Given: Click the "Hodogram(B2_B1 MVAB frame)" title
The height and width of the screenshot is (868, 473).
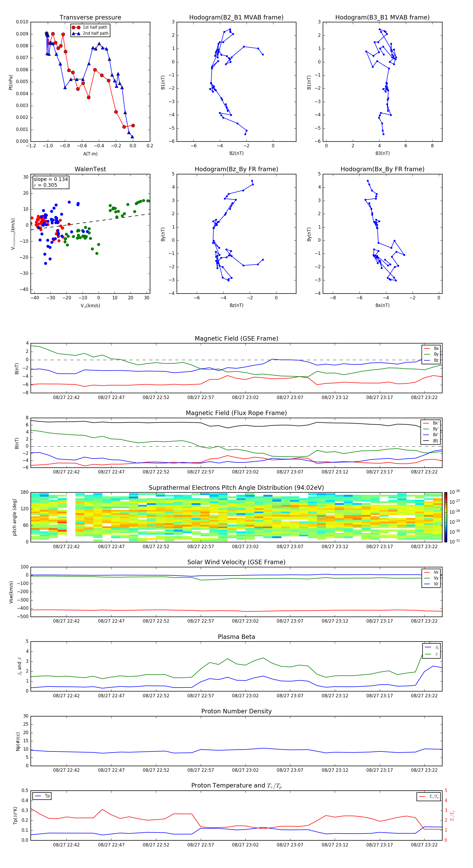Looking at the screenshot, I should 236,18.
